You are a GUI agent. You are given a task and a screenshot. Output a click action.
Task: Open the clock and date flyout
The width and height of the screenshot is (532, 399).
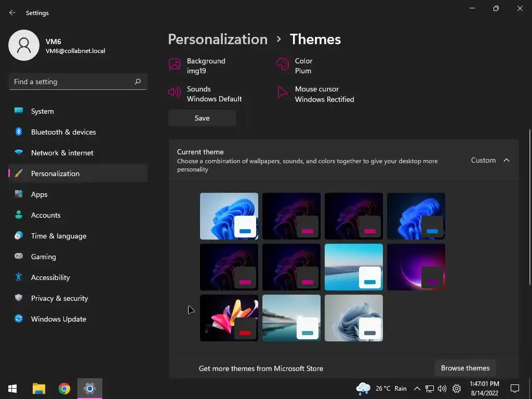485,389
